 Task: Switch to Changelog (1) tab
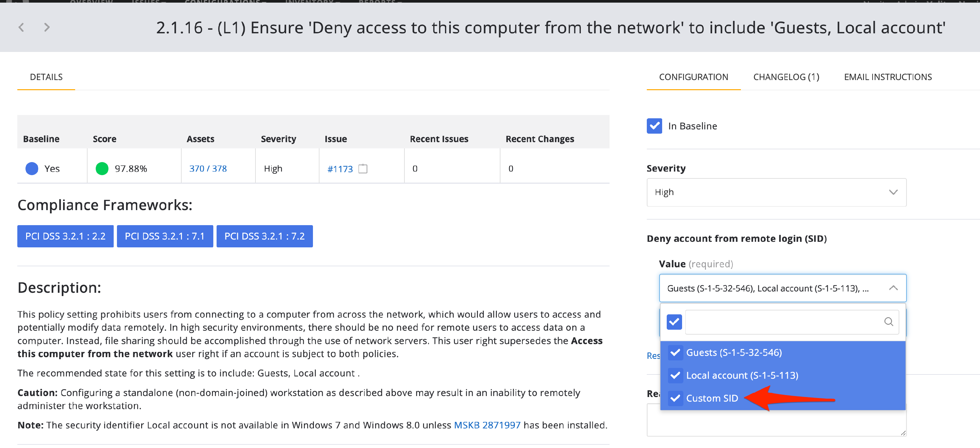click(x=786, y=77)
